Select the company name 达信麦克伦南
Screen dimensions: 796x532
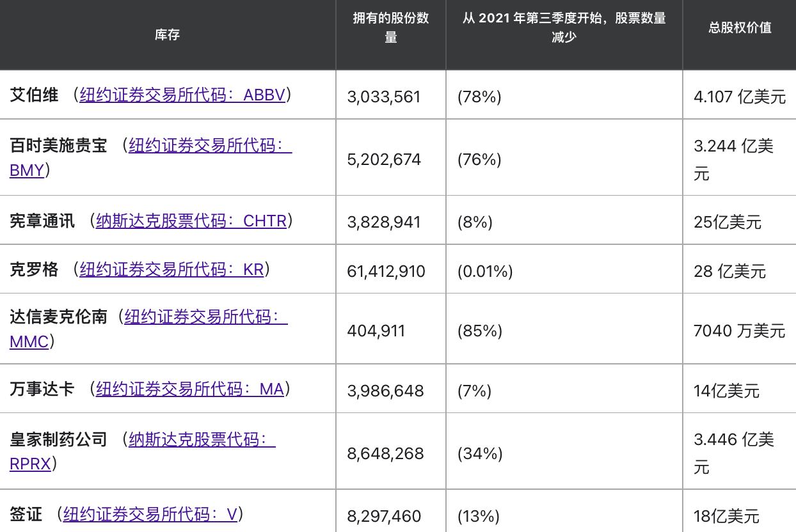tap(58, 317)
